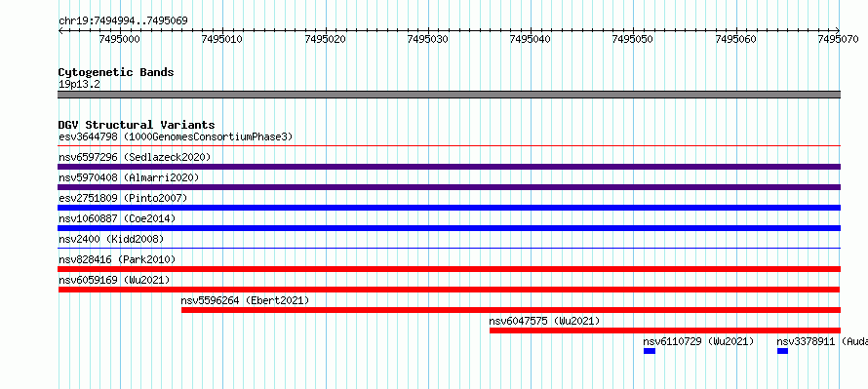Select the nsv6047575 red variant bar

click(x=665, y=331)
